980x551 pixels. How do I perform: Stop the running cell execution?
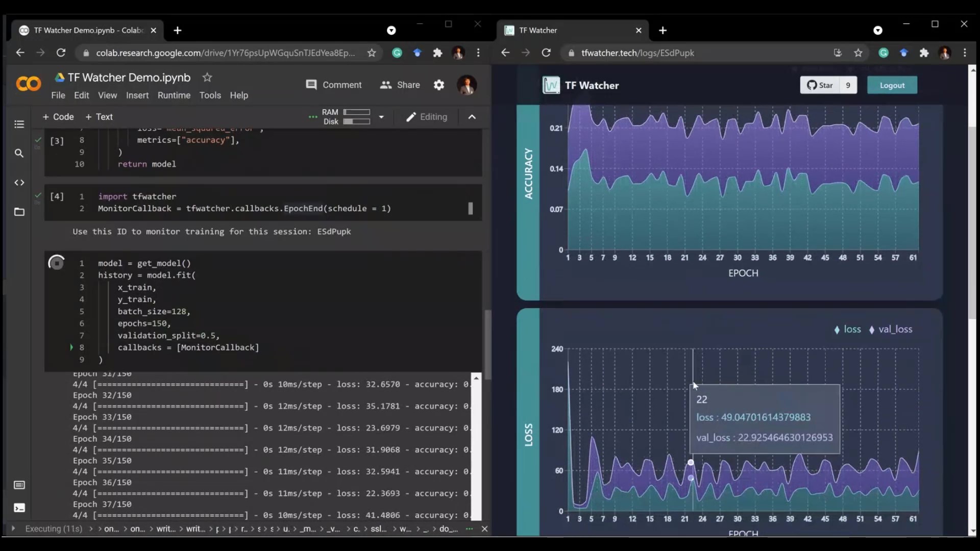pyautogui.click(x=56, y=263)
